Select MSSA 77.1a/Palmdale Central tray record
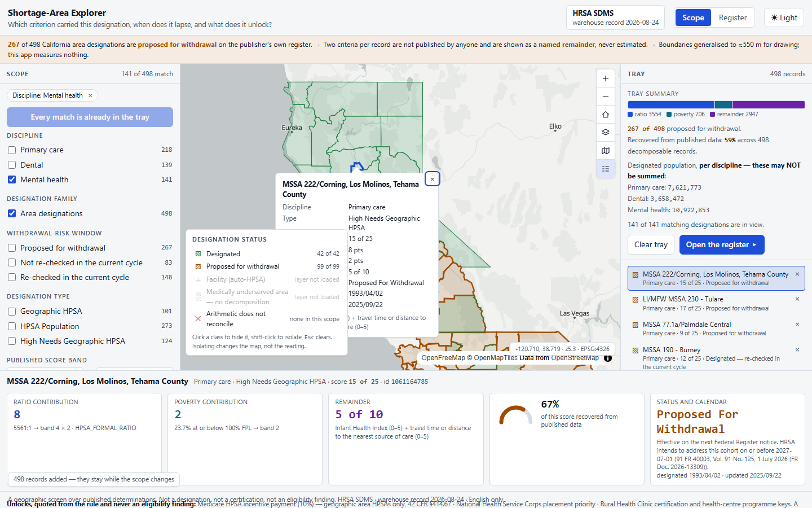812x508 pixels. [716, 329]
